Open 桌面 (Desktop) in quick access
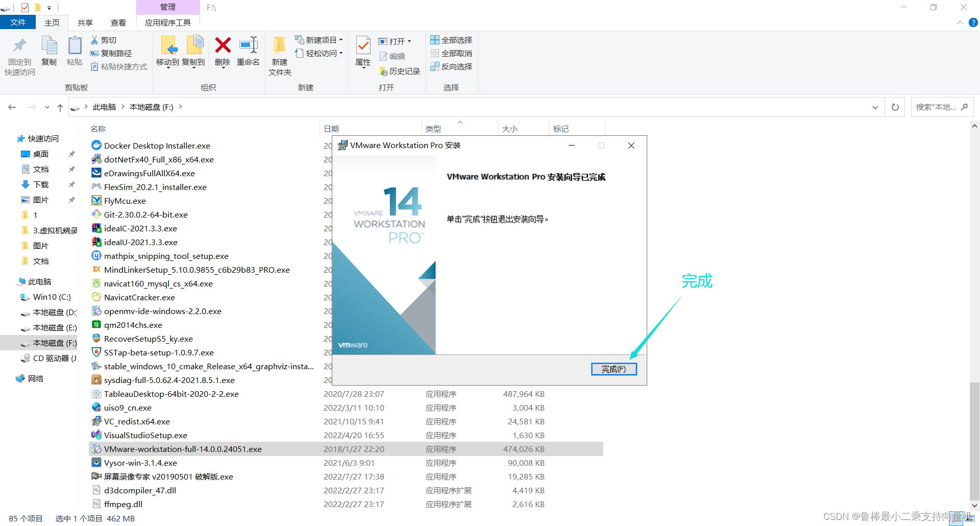 [x=35, y=154]
